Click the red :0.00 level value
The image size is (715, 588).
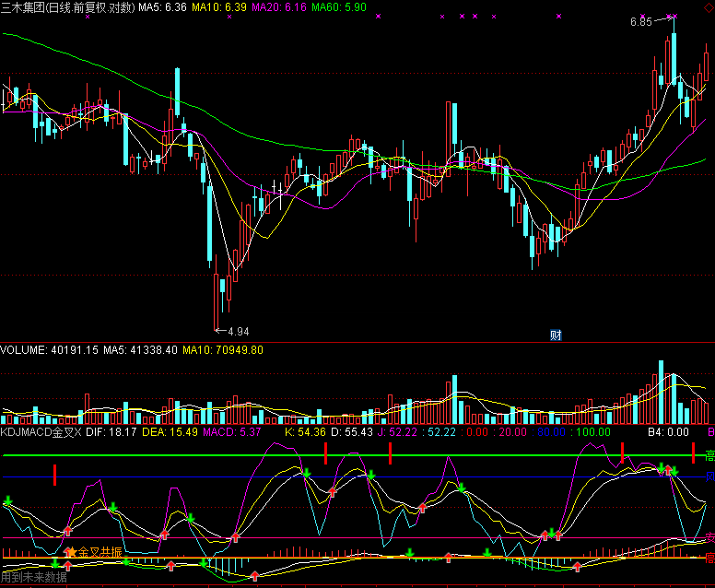pyautogui.click(x=475, y=432)
